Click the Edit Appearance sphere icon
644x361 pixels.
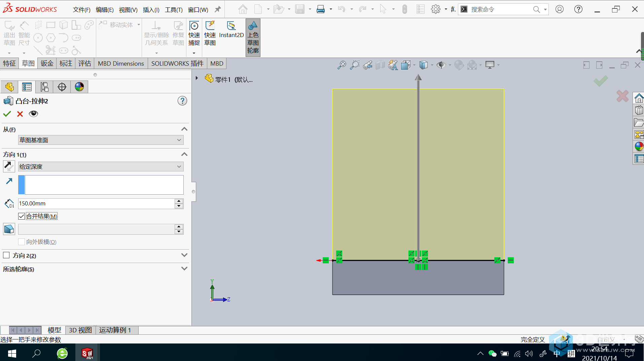coord(459,65)
